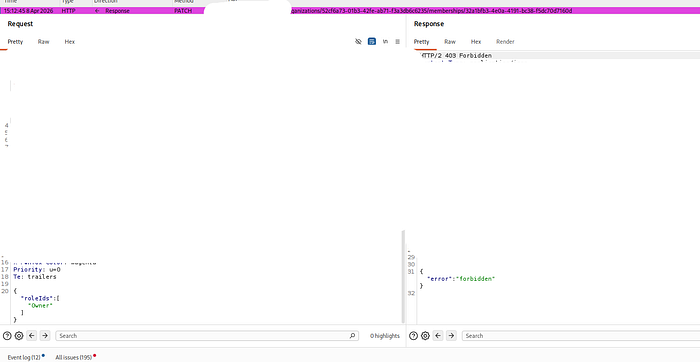Viewport: 700px width, 362px height.
Task: Go to next search match in Response
Action: [451, 336]
